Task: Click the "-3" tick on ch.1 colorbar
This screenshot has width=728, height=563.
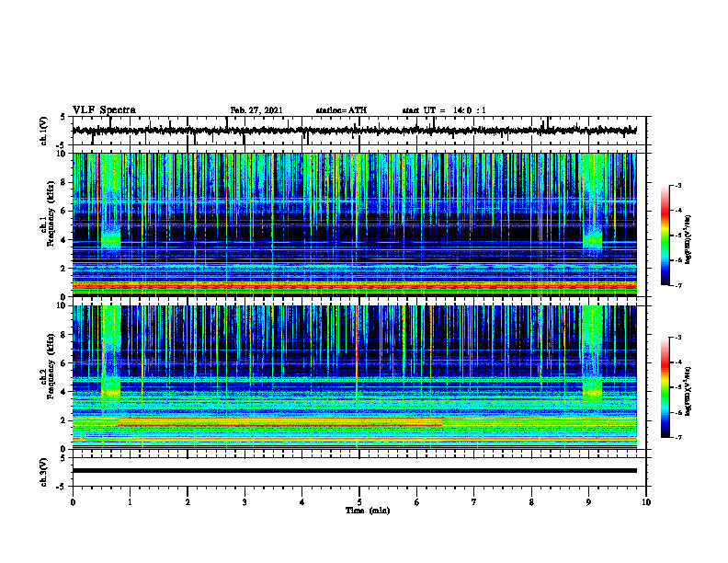Action: (x=677, y=185)
